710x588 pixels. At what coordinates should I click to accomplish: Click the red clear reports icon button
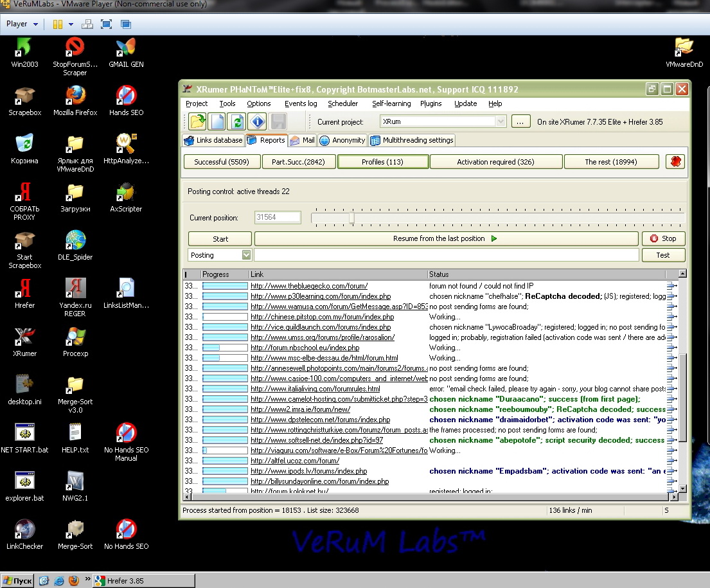675,162
